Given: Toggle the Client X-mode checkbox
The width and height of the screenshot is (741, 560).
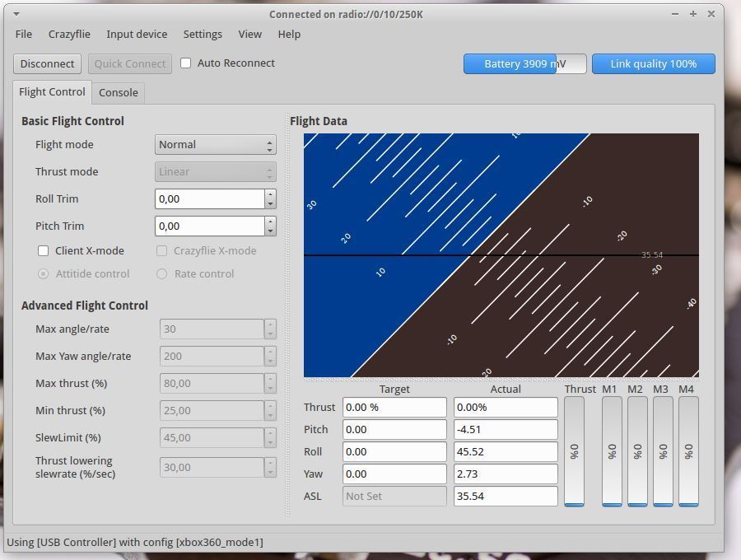Looking at the screenshot, I should point(44,251).
